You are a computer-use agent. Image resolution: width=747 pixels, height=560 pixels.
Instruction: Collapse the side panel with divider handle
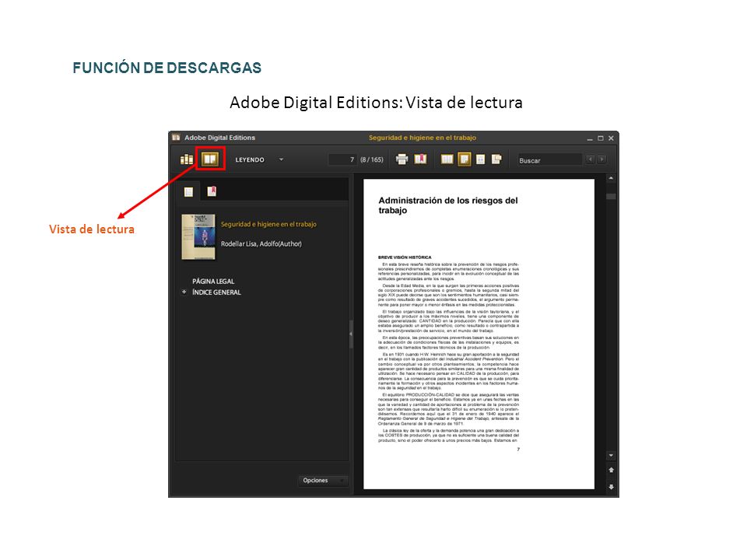coord(351,334)
